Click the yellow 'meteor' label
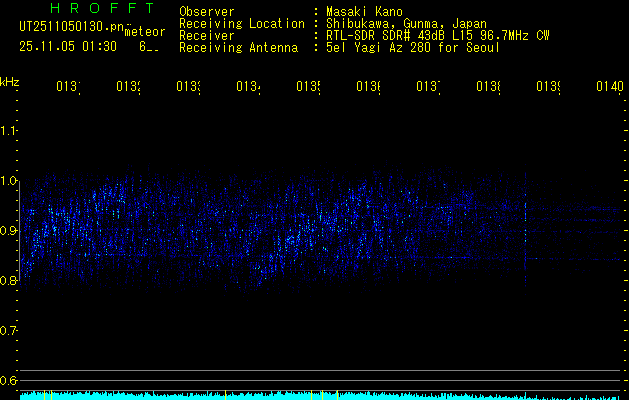This screenshot has height=400, width=629. [143, 33]
